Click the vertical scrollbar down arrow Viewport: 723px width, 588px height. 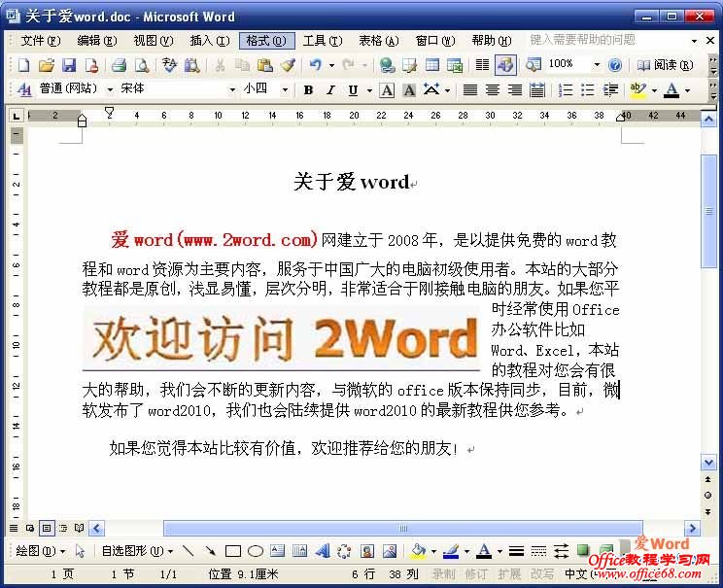707,462
